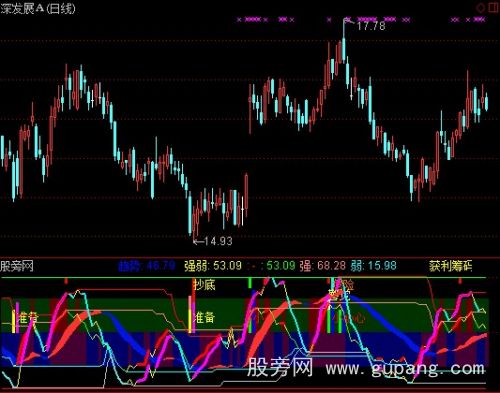Click the yellow 强弱: 53.09 indicator value
500x393 pixels.
click(x=213, y=266)
